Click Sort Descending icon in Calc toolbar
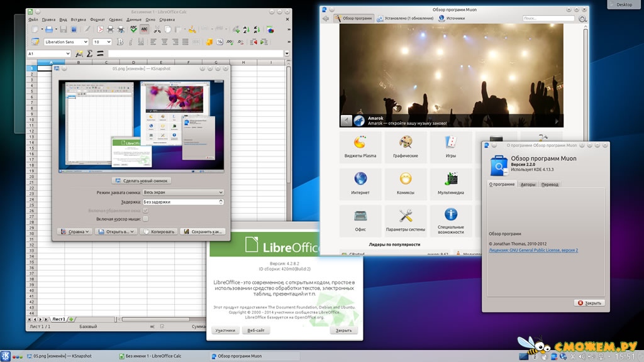The height and width of the screenshot is (362, 644). click(257, 30)
